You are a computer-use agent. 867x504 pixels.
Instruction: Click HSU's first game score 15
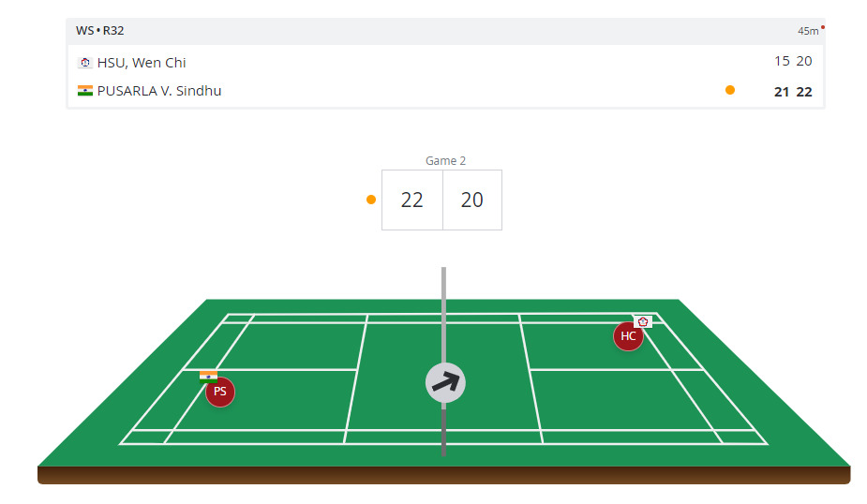pyautogui.click(x=782, y=62)
